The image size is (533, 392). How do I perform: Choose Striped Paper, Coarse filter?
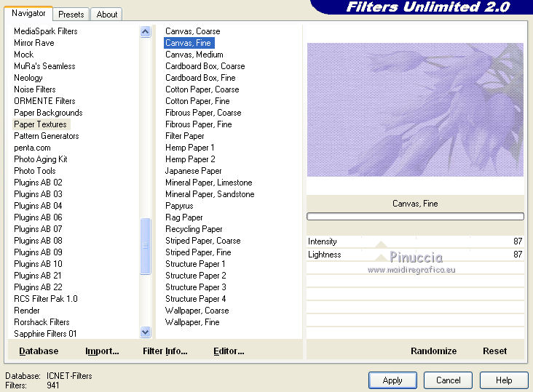click(203, 241)
